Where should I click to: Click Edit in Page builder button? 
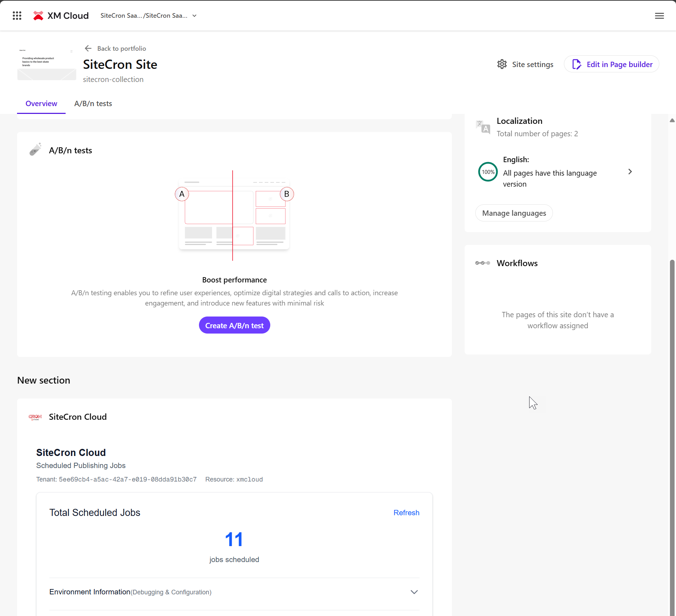(612, 64)
